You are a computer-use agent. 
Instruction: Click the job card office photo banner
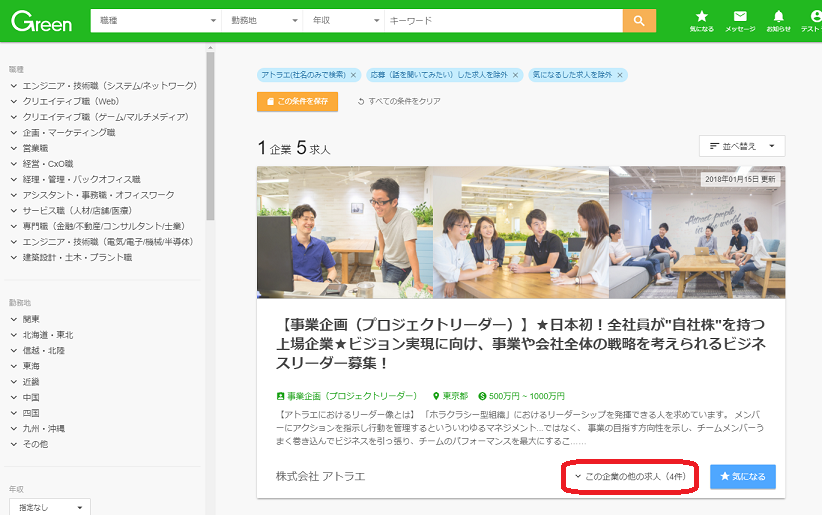click(x=521, y=232)
